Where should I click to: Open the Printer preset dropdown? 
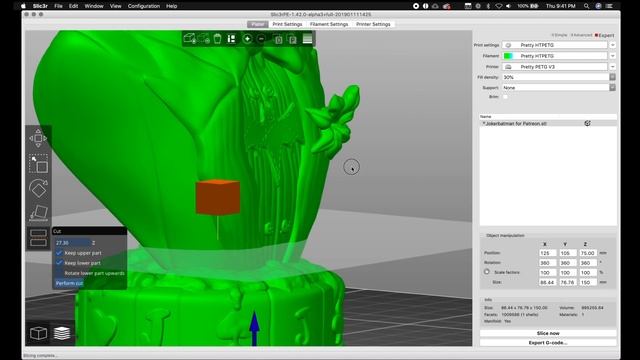(613, 67)
